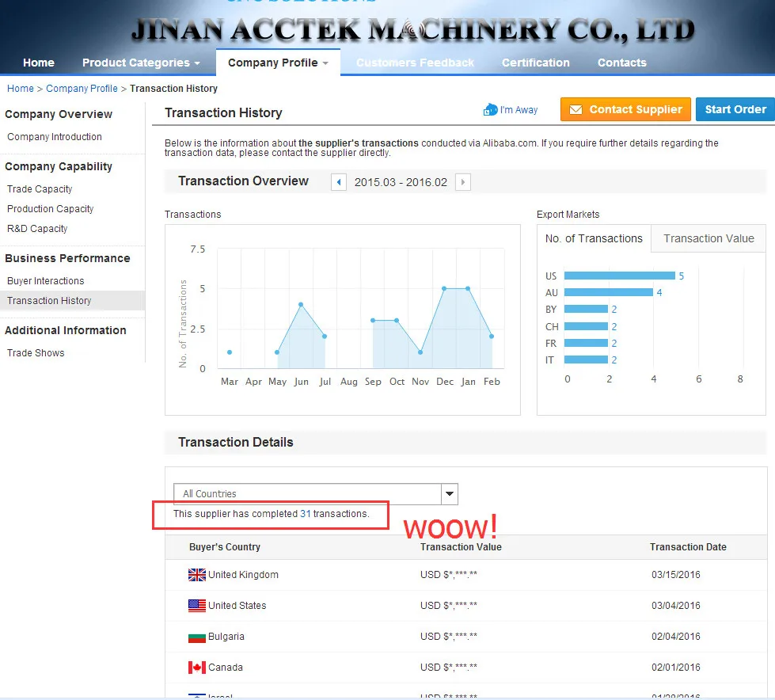Screen dimensions: 775x700
Task: Click the IT bar in Export Markets
Action: (586, 360)
